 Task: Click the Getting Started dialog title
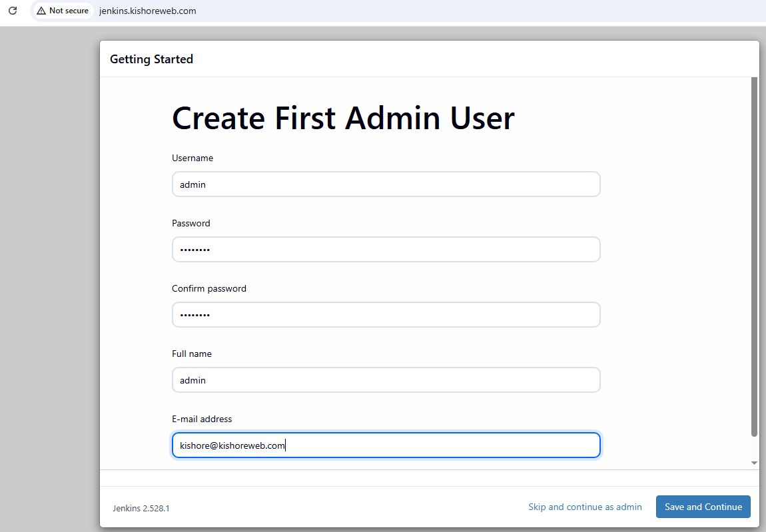(151, 59)
